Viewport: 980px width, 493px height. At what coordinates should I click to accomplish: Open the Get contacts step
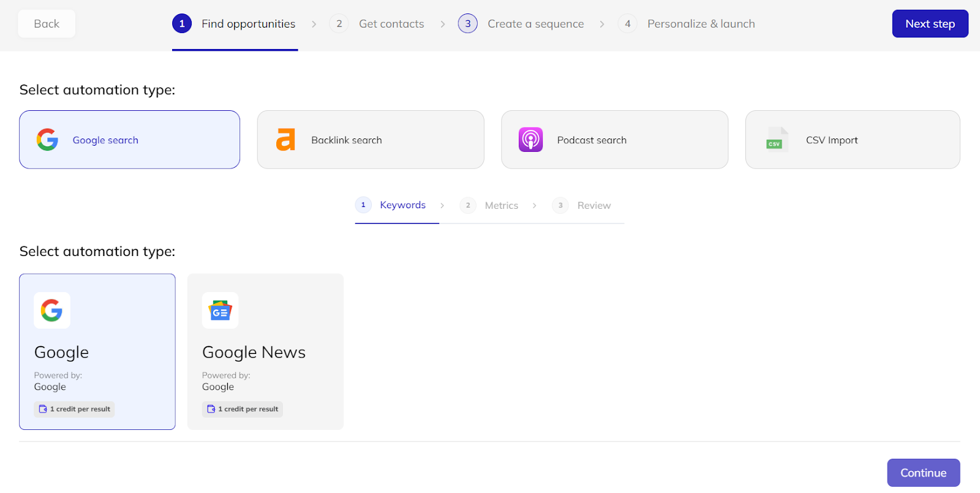(x=377, y=24)
